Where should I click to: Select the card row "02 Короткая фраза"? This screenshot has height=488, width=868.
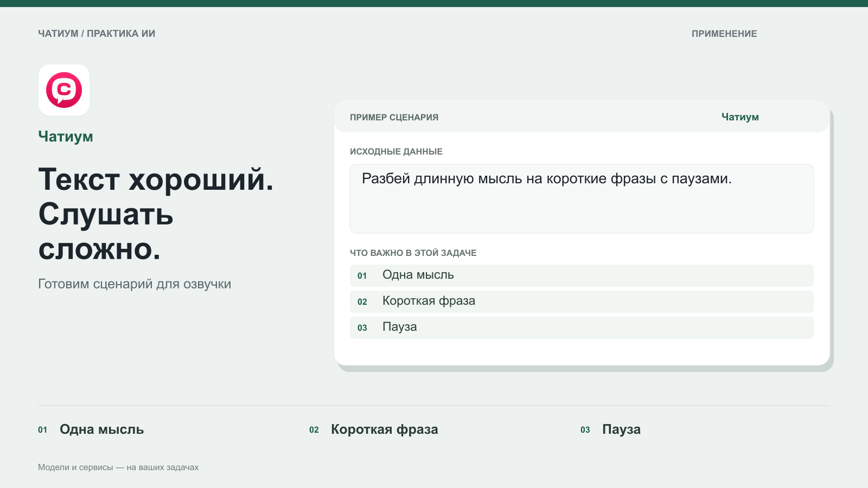click(582, 301)
